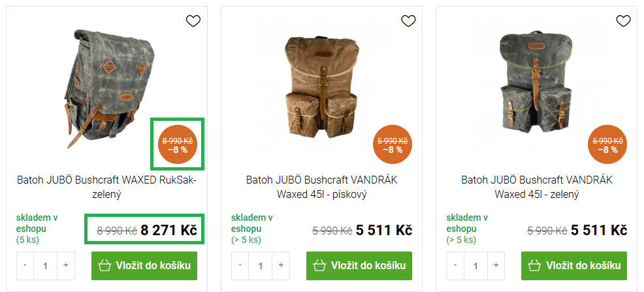Viewport: 644px width, 292px height.
Task: Click heart icon on green VANDRÁK 45l backpack
Action: point(623,21)
